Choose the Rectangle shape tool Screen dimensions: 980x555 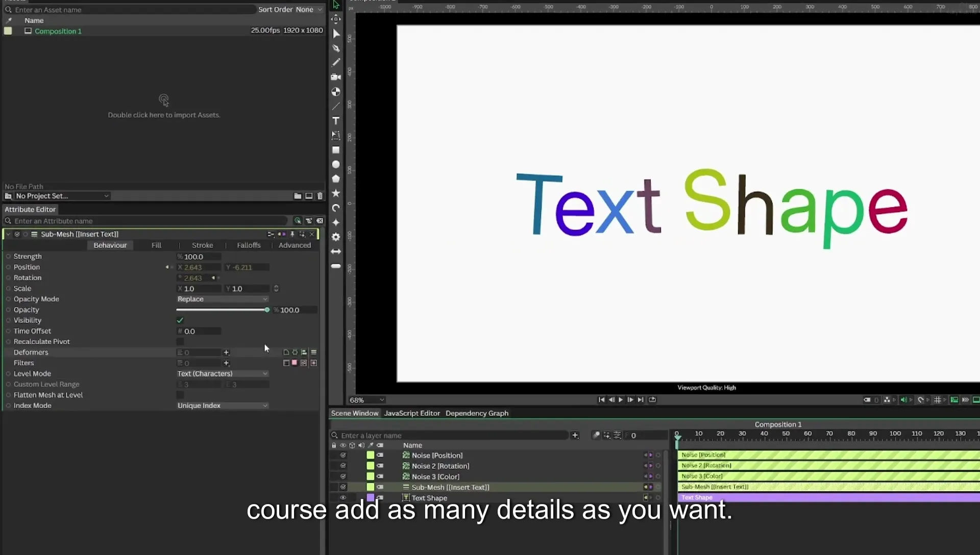[x=336, y=150]
